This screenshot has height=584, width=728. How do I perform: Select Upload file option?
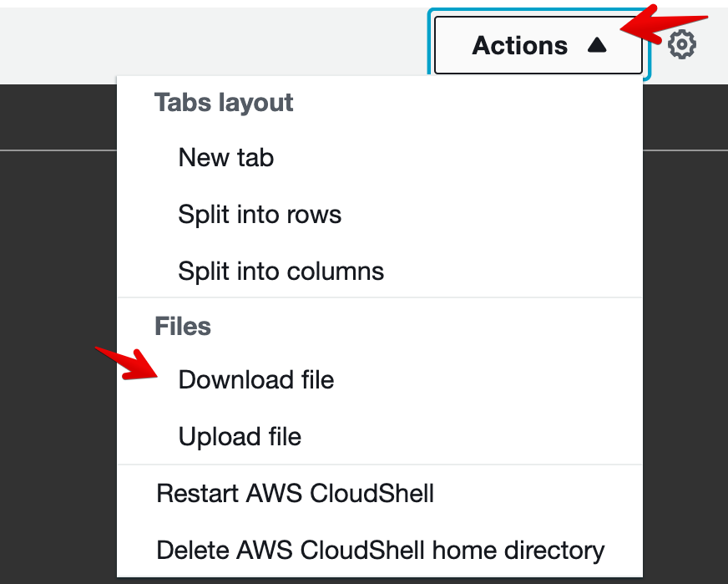point(240,437)
